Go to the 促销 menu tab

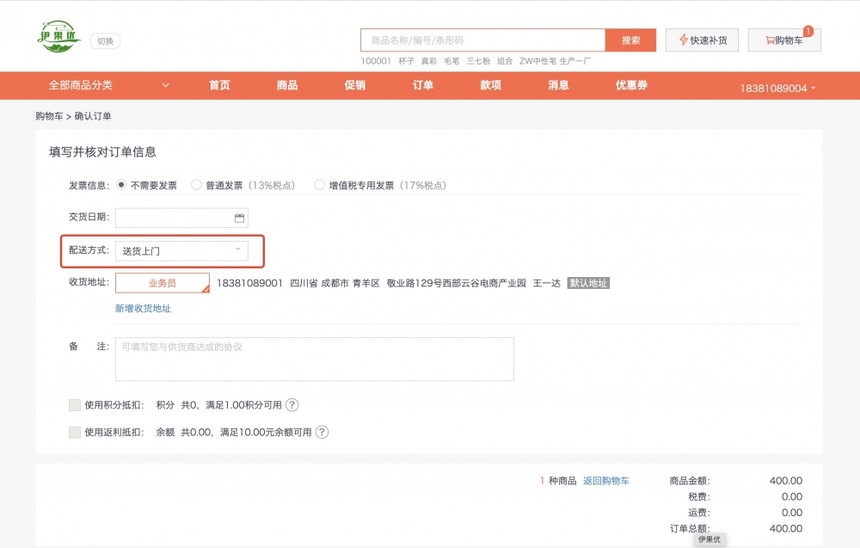click(355, 86)
